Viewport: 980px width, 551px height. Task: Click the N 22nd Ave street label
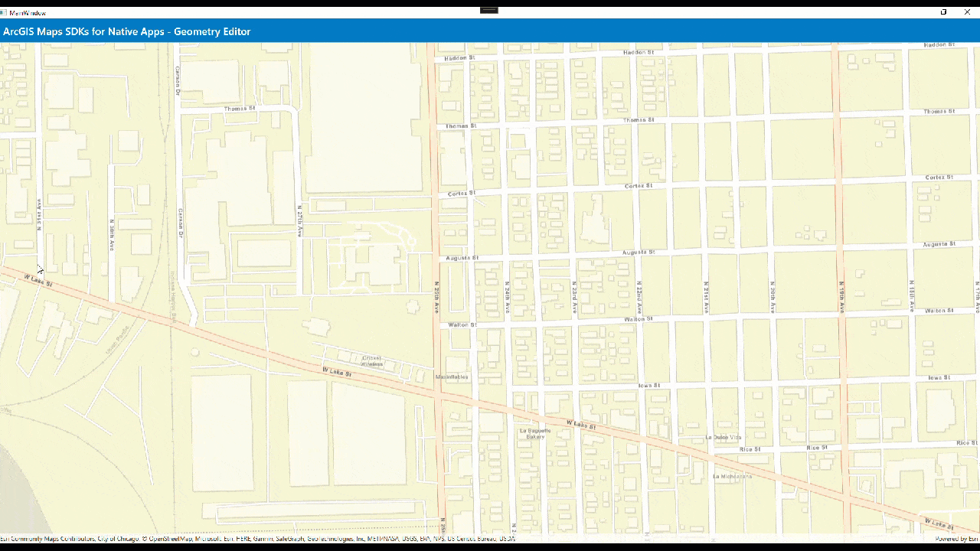639,297
